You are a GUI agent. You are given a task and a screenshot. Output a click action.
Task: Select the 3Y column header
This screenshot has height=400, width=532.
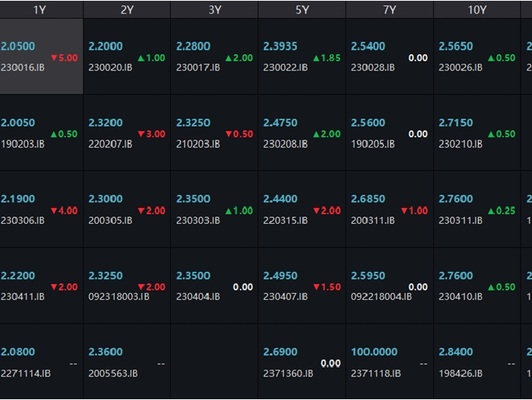(215, 10)
